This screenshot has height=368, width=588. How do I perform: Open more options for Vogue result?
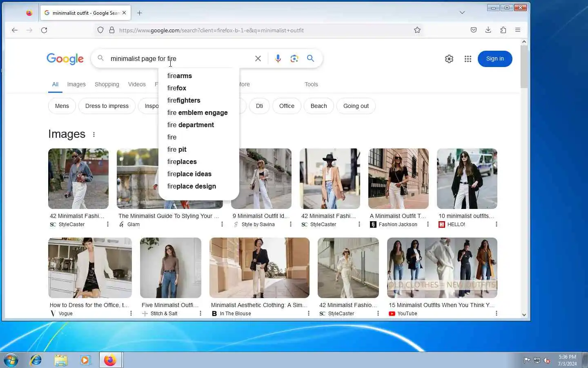point(131,313)
